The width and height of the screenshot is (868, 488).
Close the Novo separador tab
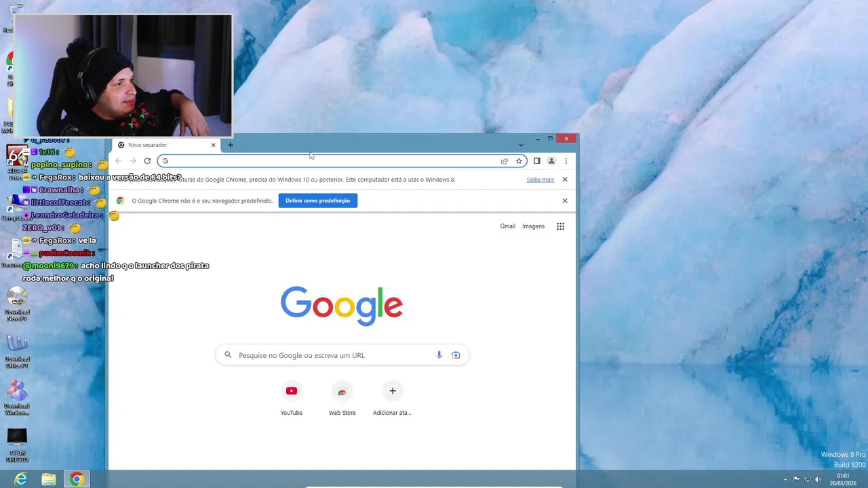213,145
